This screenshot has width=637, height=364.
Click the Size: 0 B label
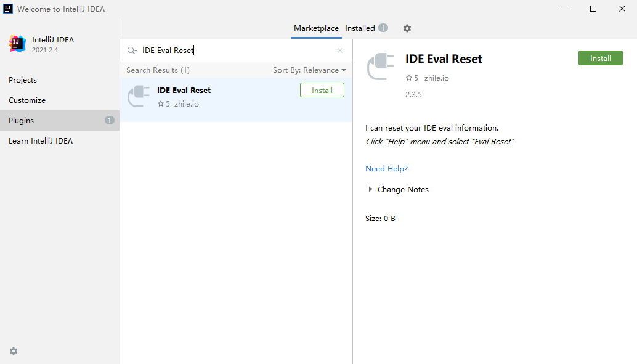[380, 219]
